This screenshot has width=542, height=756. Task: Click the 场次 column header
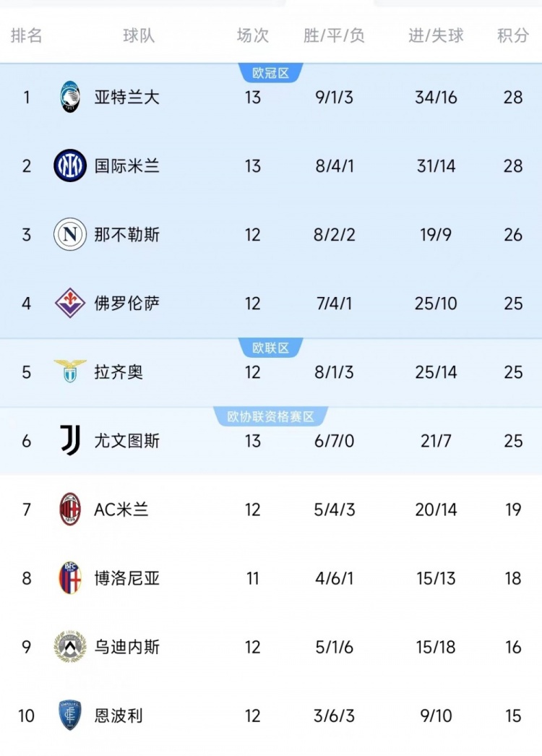tap(252, 35)
